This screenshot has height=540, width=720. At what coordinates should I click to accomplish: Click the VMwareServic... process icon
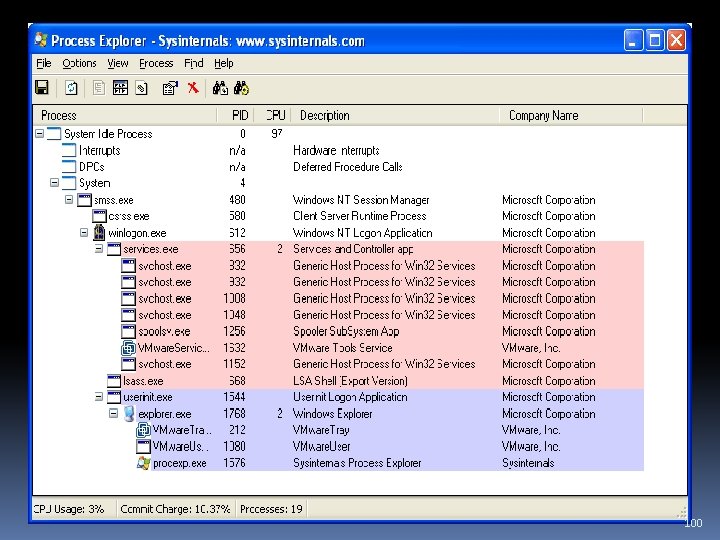click(x=129, y=348)
